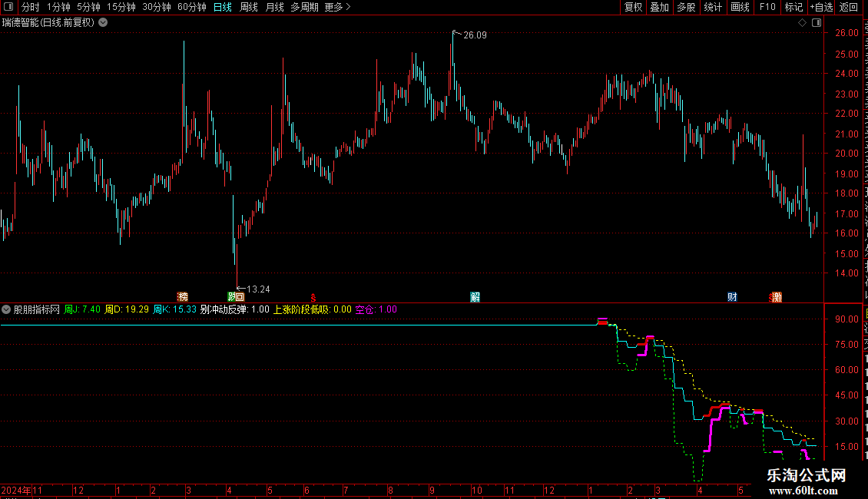Click the 返回 back button
The height and width of the screenshot is (499, 868).
[x=849, y=7]
